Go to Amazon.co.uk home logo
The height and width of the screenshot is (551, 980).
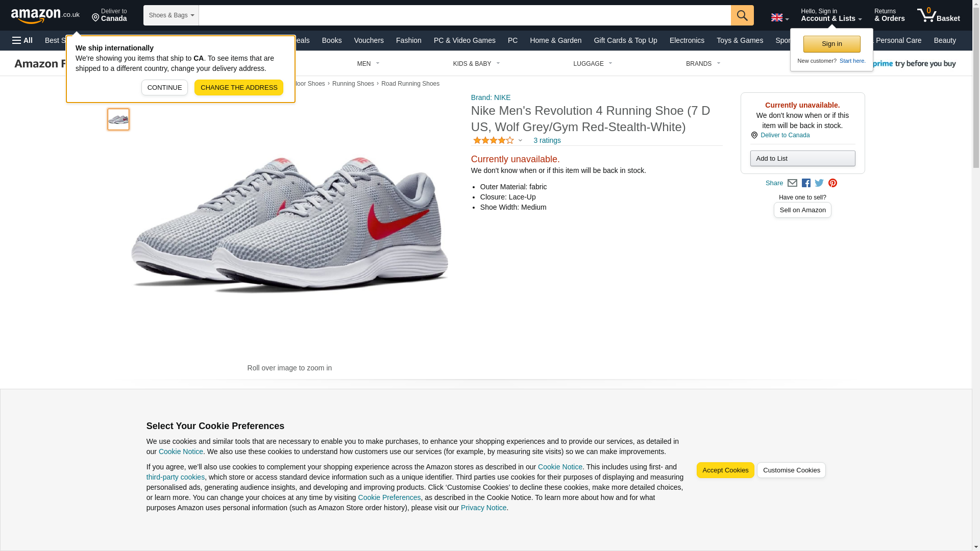tap(45, 15)
